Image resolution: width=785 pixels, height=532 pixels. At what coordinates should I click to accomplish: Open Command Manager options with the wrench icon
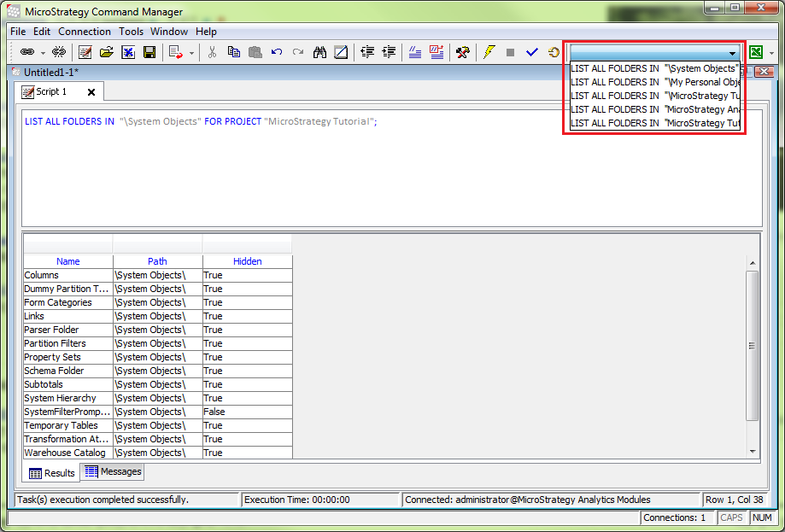tap(463, 51)
